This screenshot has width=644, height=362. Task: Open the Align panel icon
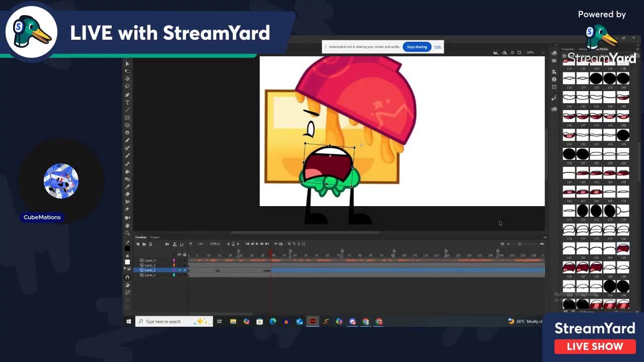[554, 72]
